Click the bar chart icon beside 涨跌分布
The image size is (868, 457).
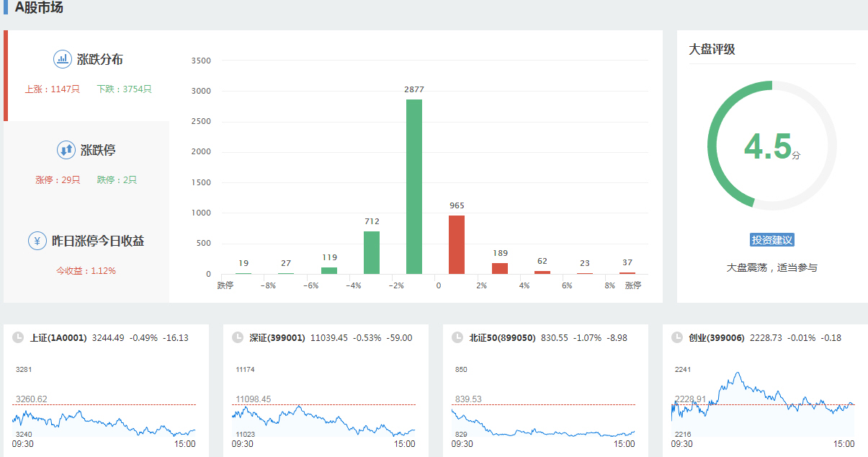coord(63,59)
